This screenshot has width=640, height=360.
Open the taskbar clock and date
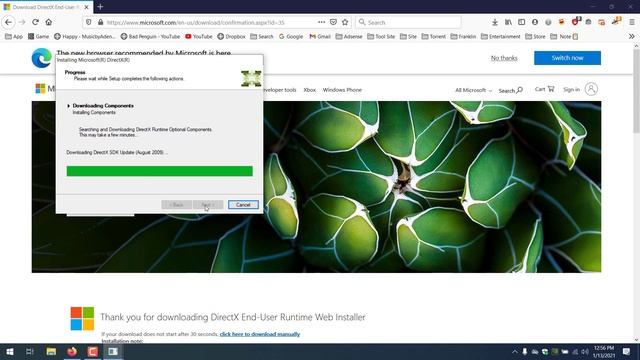604,351
